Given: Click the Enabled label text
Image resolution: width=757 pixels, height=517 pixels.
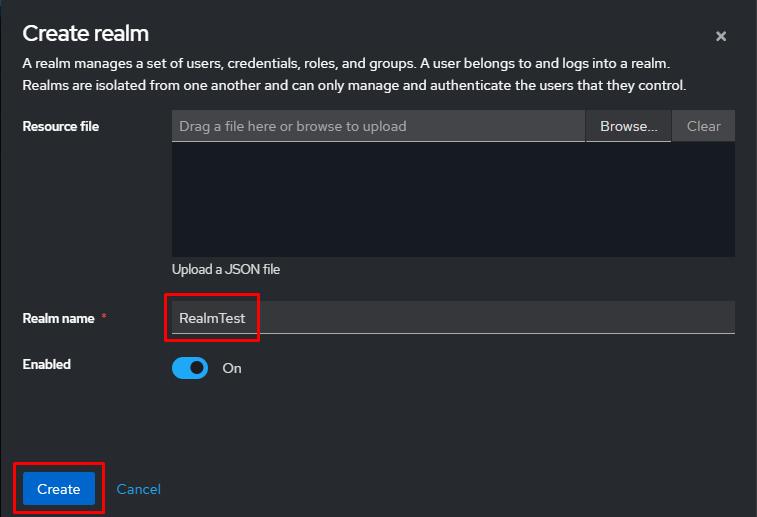Looking at the screenshot, I should [47, 364].
